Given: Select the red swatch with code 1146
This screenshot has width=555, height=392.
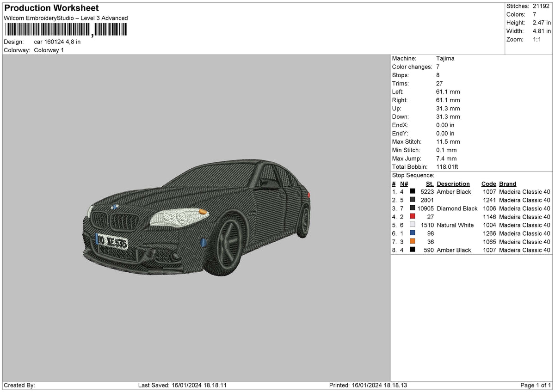Looking at the screenshot, I should click(x=413, y=216).
